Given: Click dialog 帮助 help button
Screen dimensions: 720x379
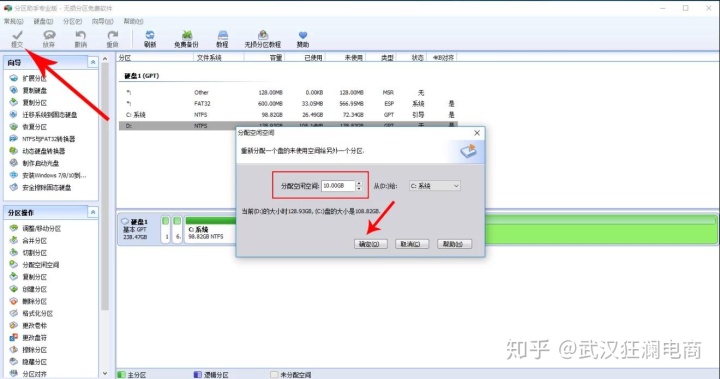Looking at the screenshot, I should tap(454, 244).
